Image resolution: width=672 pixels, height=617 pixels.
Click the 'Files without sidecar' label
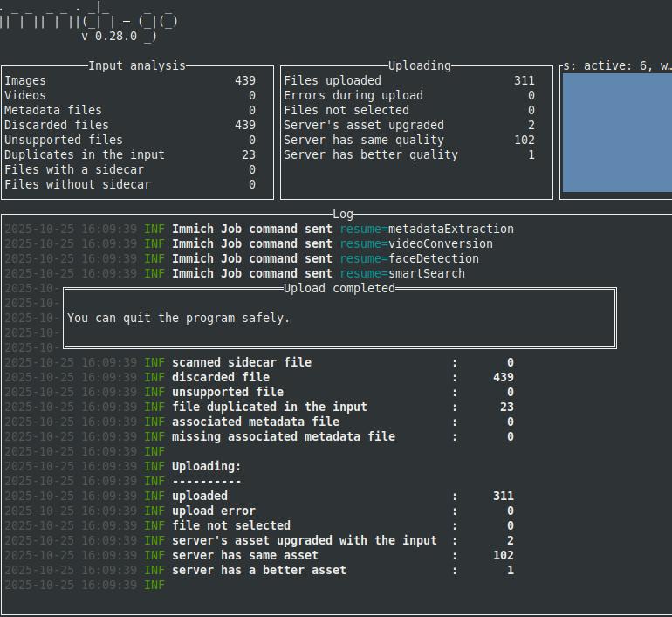tap(78, 184)
